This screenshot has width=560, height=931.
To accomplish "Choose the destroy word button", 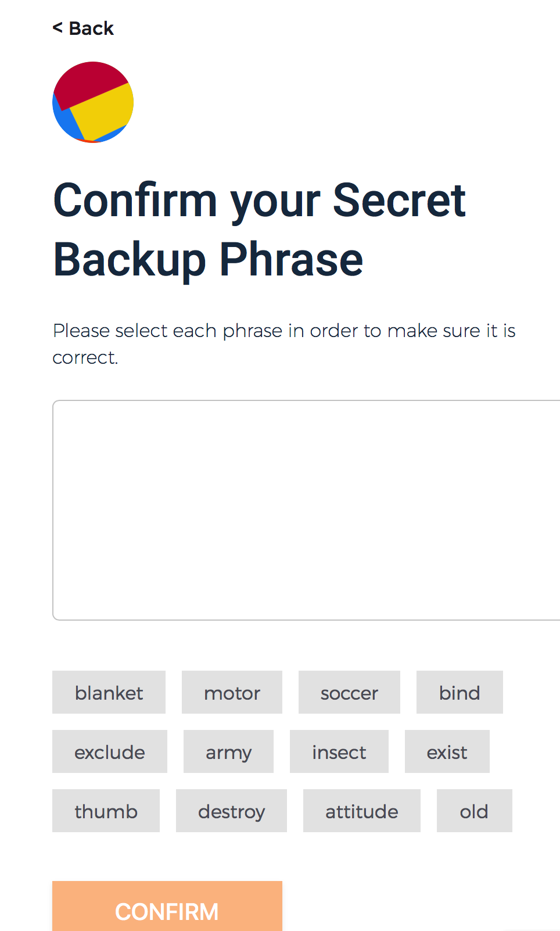I will (231, 811).
